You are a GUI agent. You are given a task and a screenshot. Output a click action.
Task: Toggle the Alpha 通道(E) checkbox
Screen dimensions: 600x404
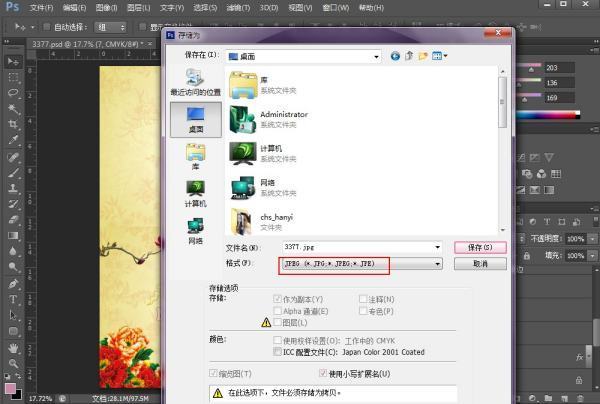(x=277, y=311)
